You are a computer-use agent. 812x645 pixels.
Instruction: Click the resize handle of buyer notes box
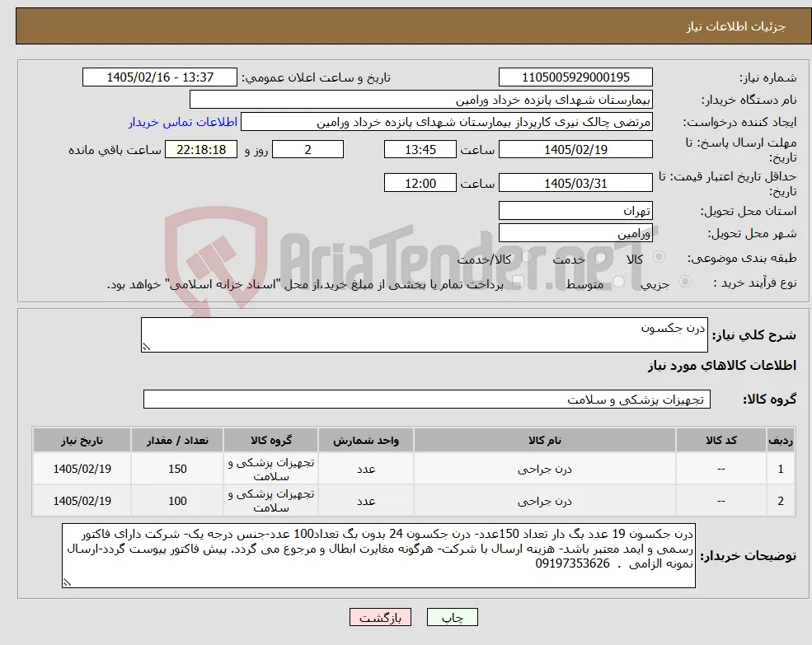pyautogui.click(x=67, y=583)
